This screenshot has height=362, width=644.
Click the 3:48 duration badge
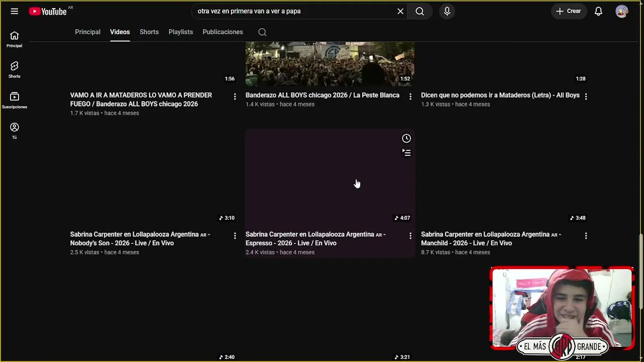tap(578, 218)
